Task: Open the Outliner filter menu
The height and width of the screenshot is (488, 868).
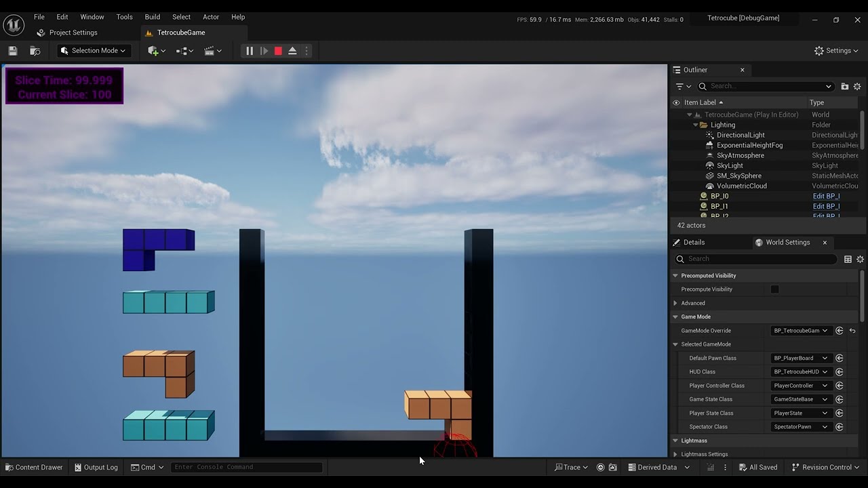Action: 684,87
